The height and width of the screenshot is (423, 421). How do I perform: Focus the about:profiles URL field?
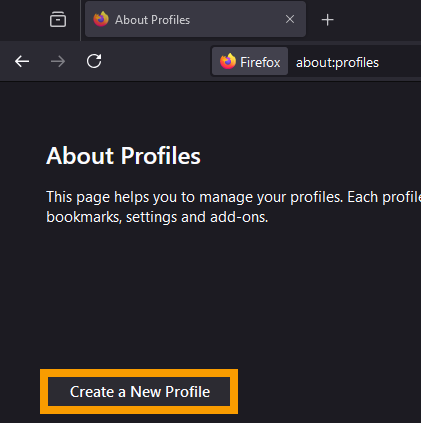(x=355, y=62)
